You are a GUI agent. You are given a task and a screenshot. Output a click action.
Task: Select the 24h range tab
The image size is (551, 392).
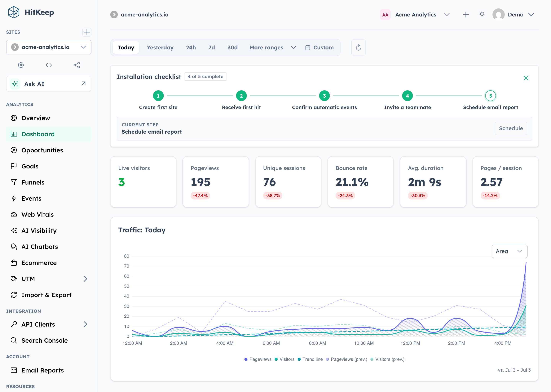191,47
